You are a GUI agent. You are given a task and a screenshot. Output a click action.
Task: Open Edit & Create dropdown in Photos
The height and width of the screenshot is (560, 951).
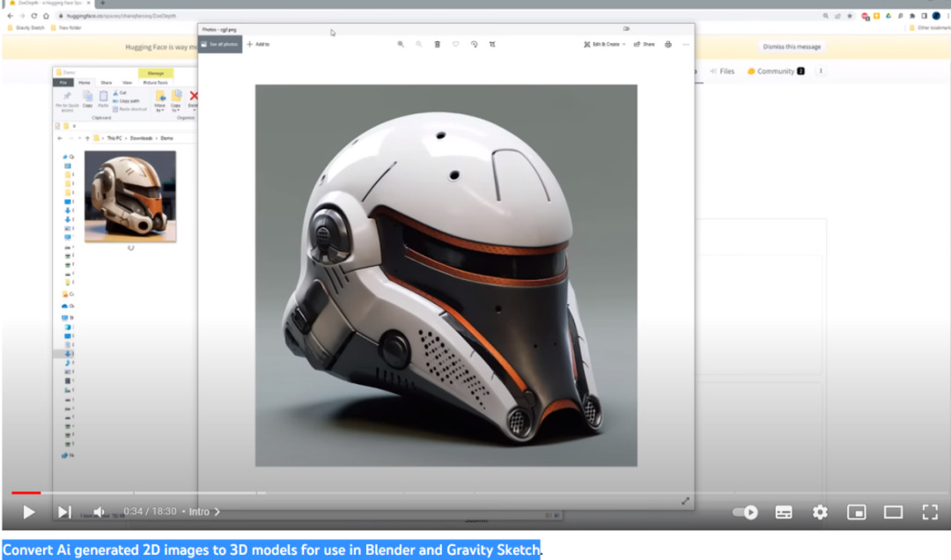(605, 44)
